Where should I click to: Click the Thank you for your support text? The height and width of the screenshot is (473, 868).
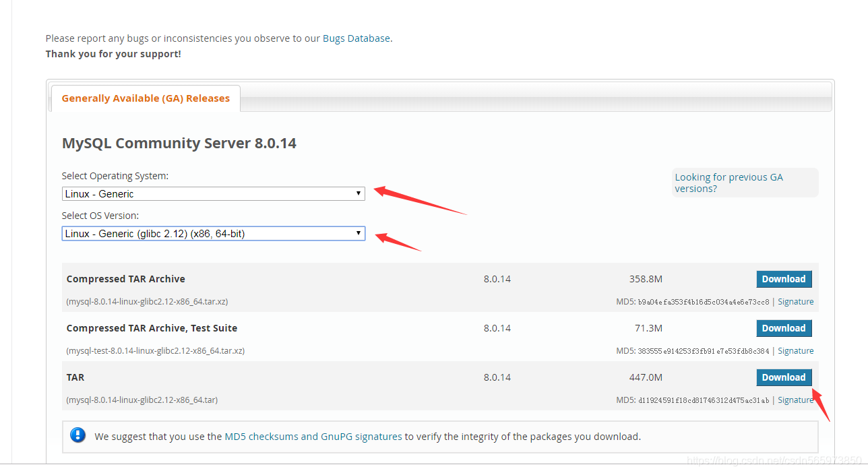point(113,54)
